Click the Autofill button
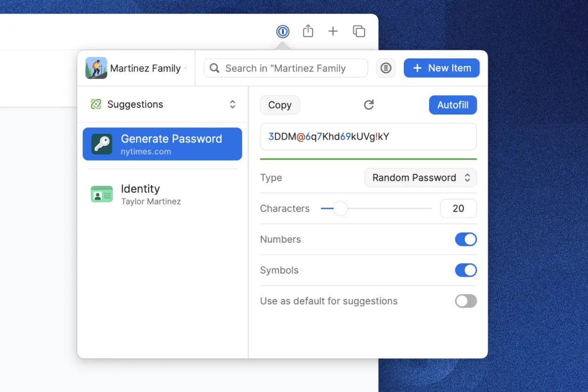Image resolution: width=588 pixels, height=392 pixels. click(453, 105)
